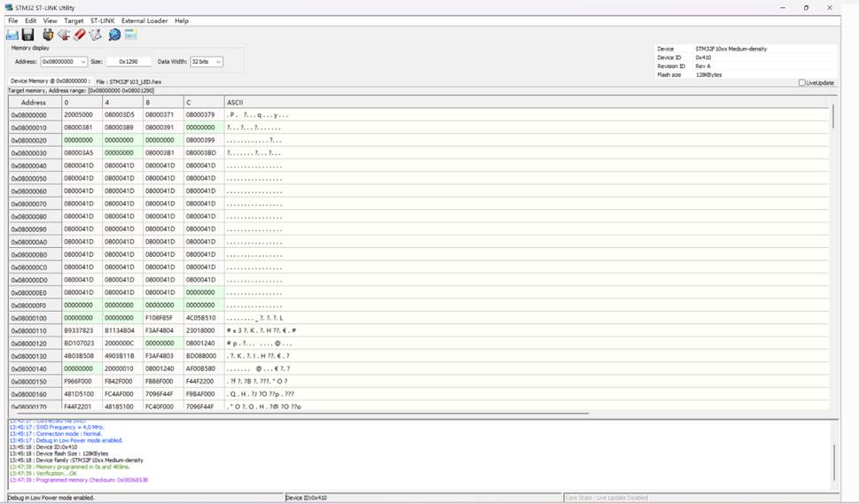This screenshot has width=859, height=504.
Task: Click the Address column header
Action: 34,103
